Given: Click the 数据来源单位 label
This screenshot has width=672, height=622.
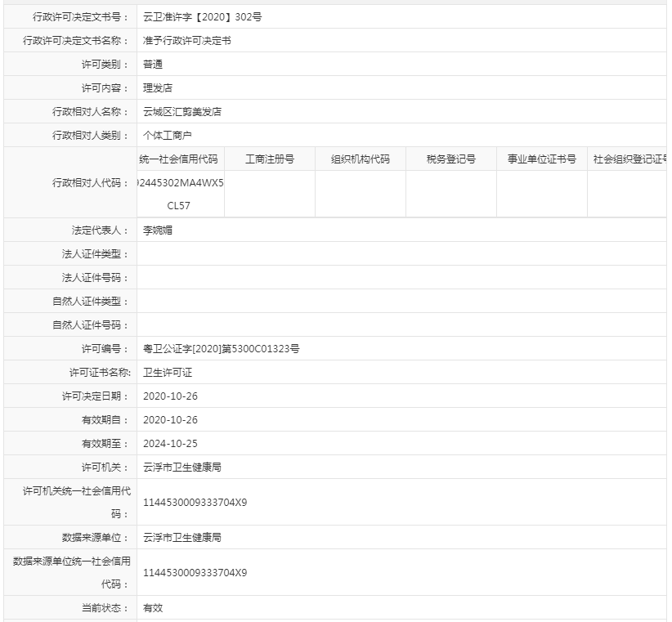Looking at the screenshot, I should tap(96, 538).
